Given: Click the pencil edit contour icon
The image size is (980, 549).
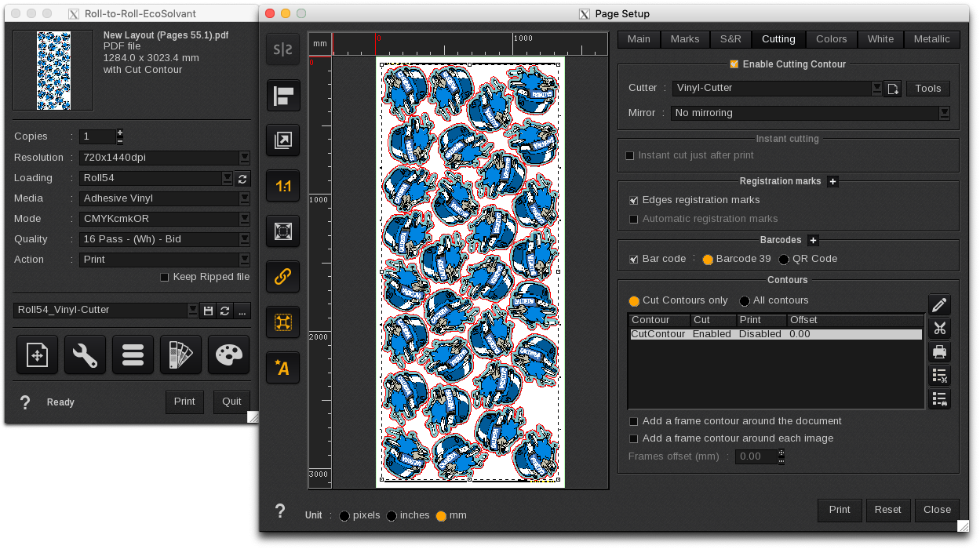Looking at the screenshot, I should (939, 304).
